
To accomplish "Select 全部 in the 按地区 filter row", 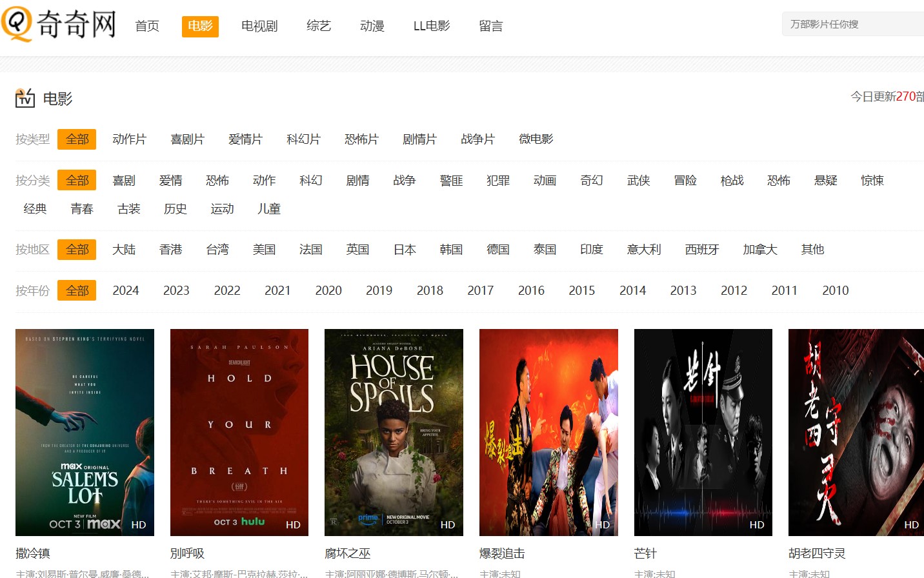I will click(x=77, y=250).
